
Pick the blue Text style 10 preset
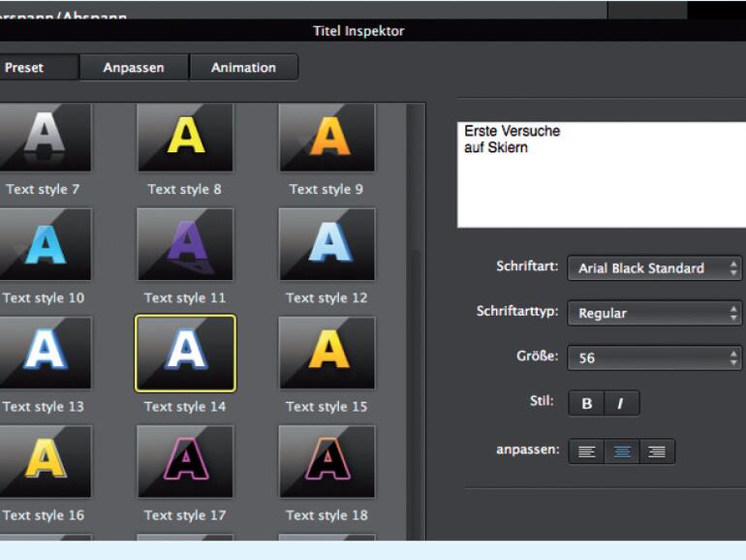[45, 244]
